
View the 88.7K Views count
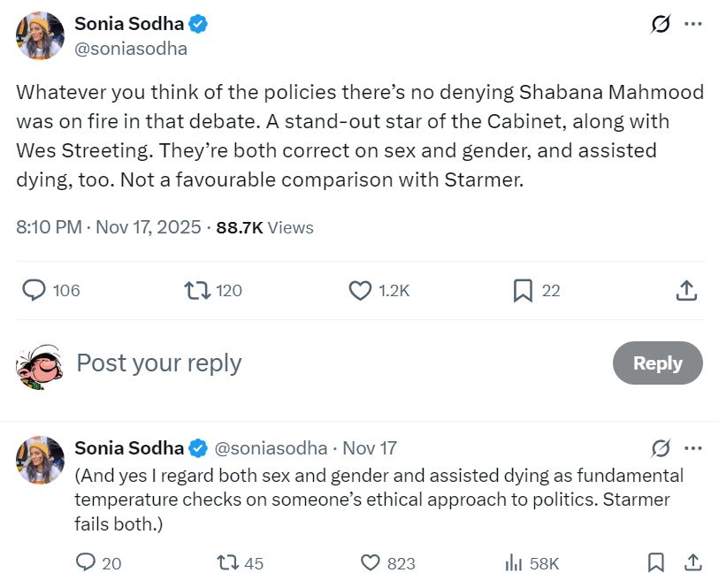click(264, 227)
